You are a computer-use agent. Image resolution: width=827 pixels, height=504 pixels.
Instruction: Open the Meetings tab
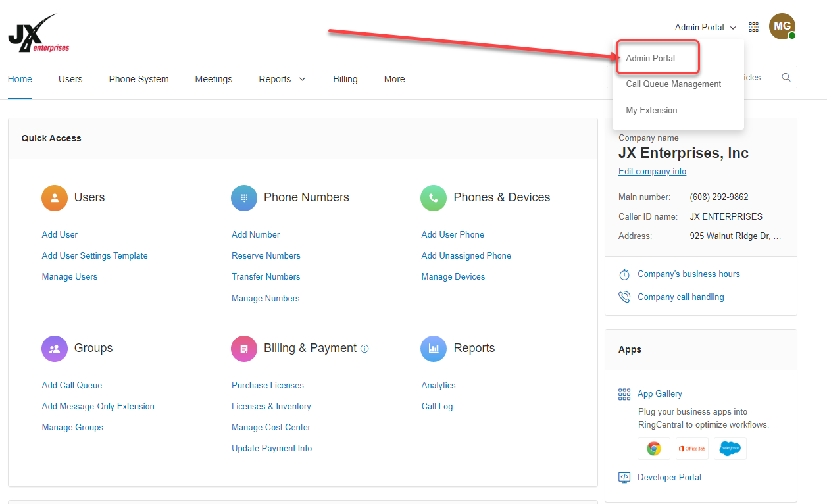(214, 79)
